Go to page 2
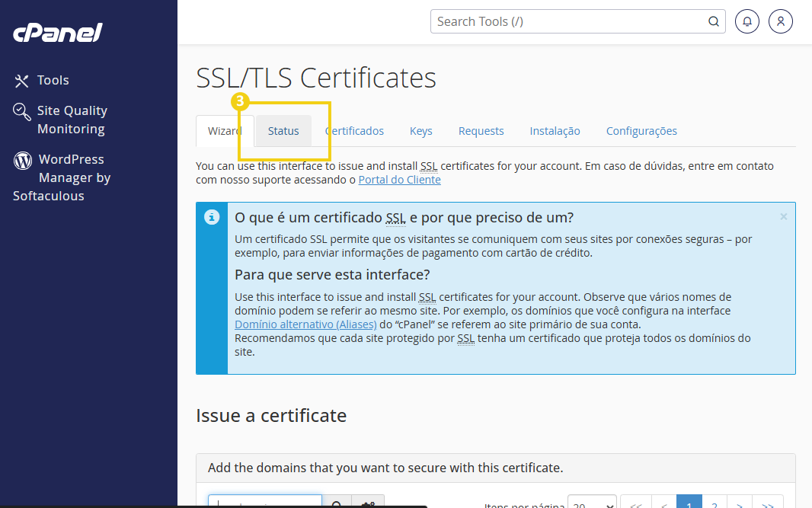Screen dimensions: 812x508 pos(714,503)
